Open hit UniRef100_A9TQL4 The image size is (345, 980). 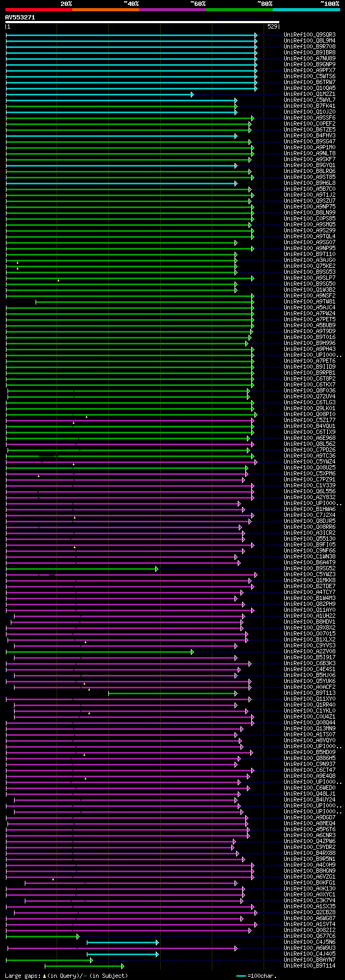tap(309, 237)
